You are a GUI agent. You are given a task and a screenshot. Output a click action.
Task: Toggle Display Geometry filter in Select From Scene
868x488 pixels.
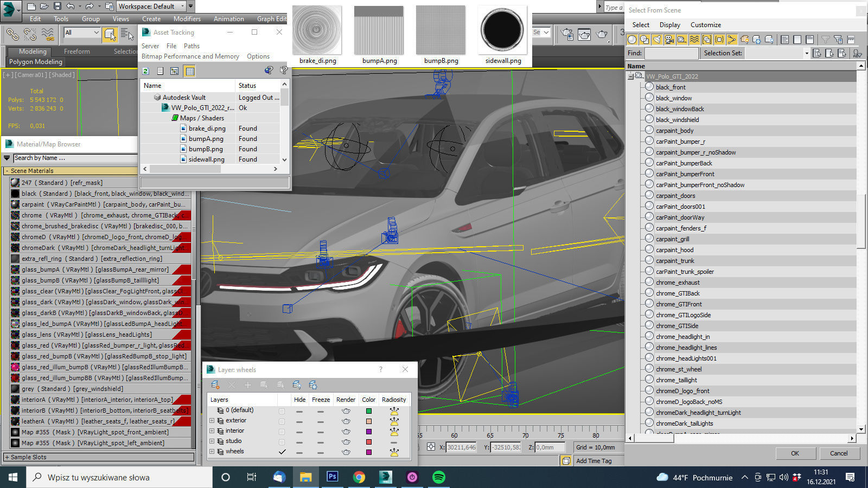tap(632, 40)
